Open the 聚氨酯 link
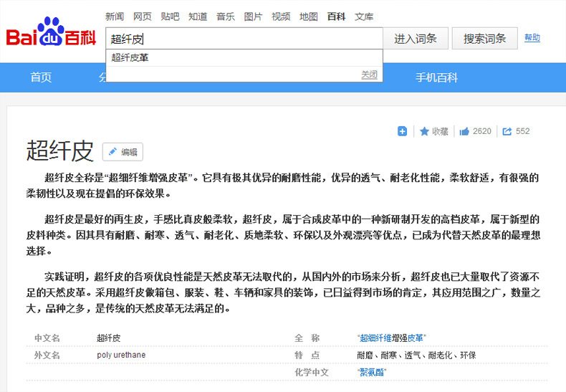The width and height of the screenshot is (566, 392). tap(372, 372)
